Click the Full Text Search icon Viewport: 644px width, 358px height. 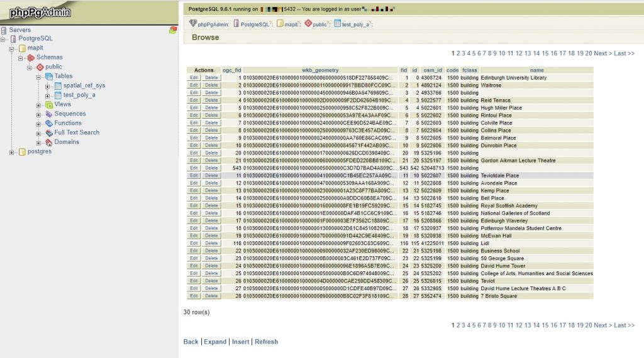pyautogui.click(x=48, y=133)
